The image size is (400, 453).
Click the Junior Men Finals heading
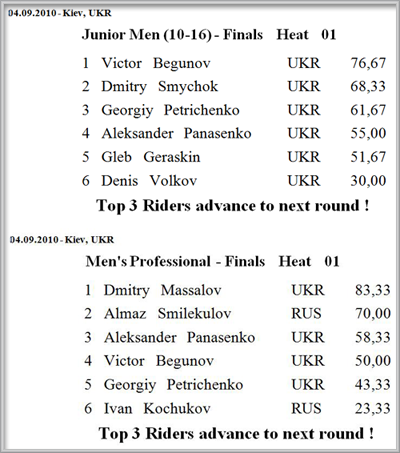[209, 35]
